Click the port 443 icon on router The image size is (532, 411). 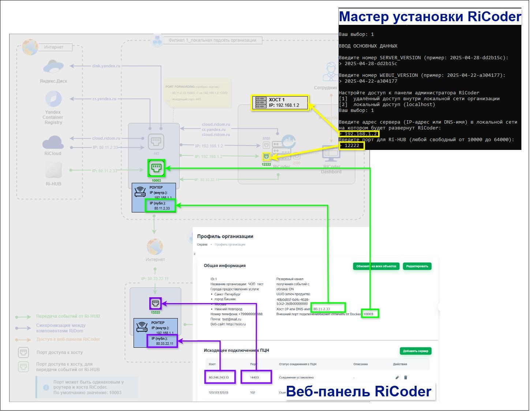click(156, 142)
